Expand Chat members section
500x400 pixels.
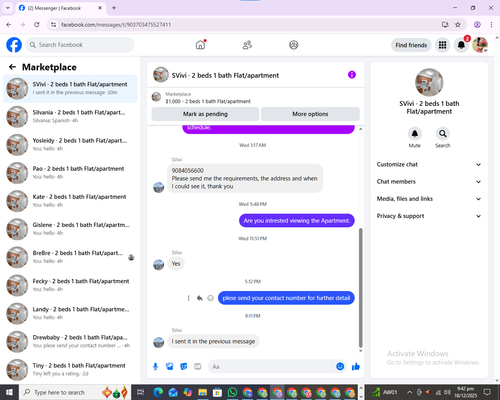point(429,182)
